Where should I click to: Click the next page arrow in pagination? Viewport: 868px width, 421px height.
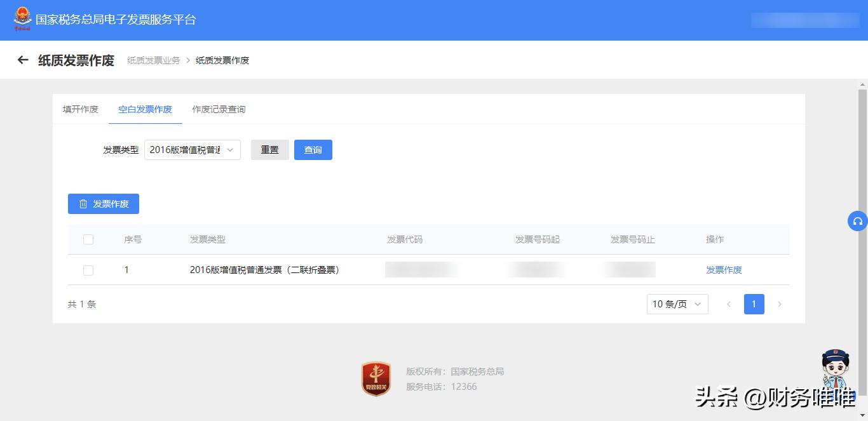780,304
